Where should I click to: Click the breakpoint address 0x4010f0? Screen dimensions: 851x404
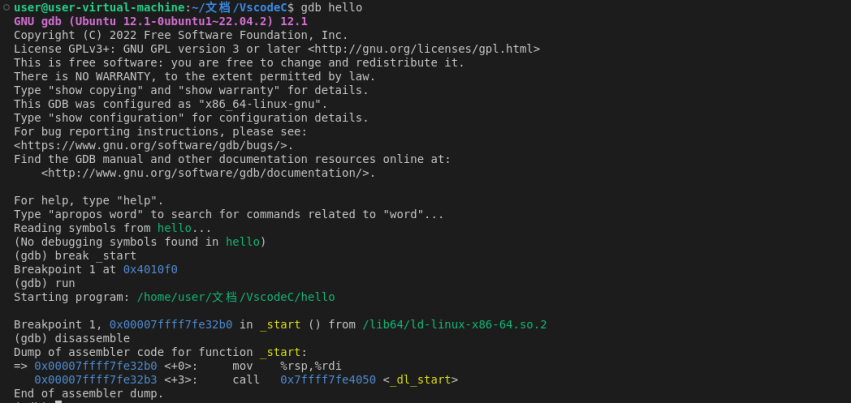[150, 269]
